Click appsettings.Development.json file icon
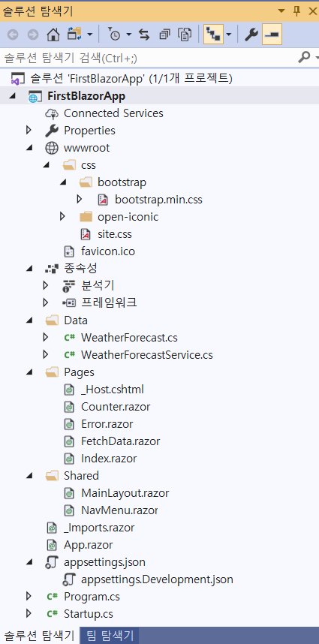 pos(69,579)
